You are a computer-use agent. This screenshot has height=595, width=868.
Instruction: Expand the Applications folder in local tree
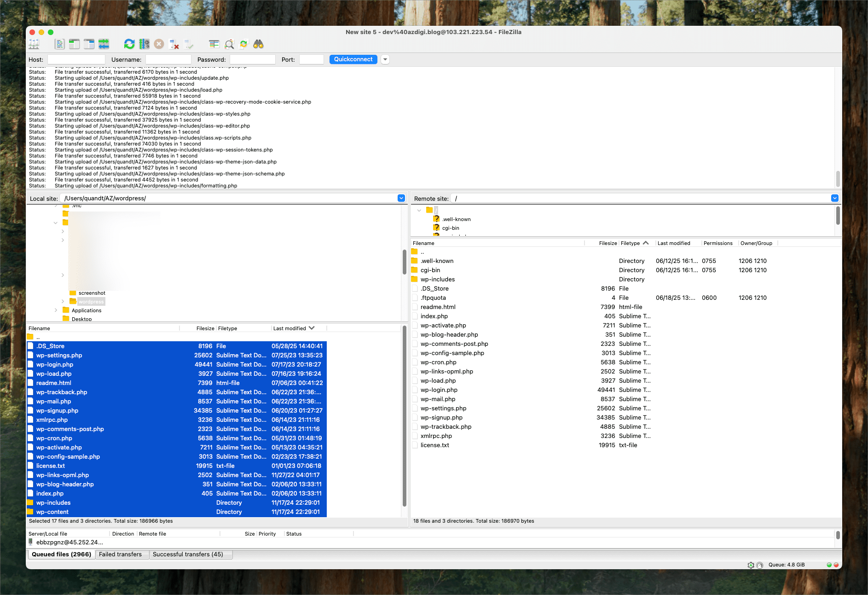tap(56, 310)
